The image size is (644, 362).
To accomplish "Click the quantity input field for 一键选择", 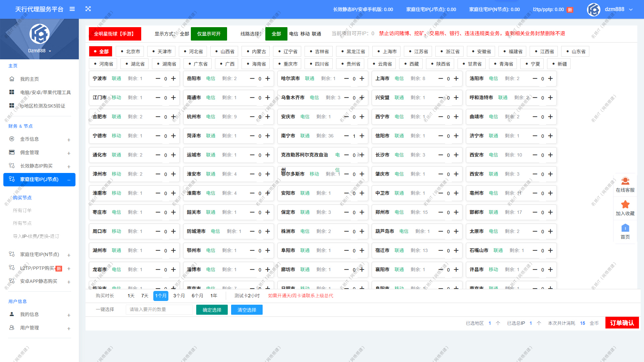I will click(x=159, y=310).
